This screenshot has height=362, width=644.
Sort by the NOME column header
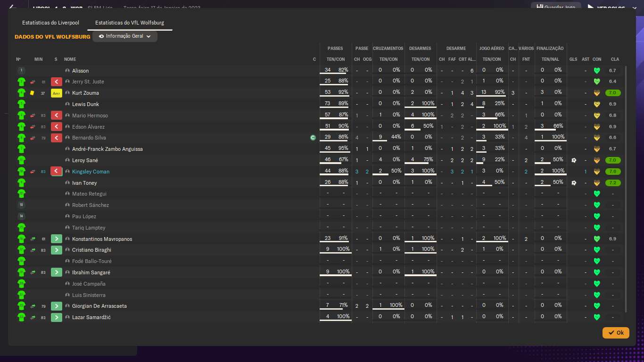(70, 59)
